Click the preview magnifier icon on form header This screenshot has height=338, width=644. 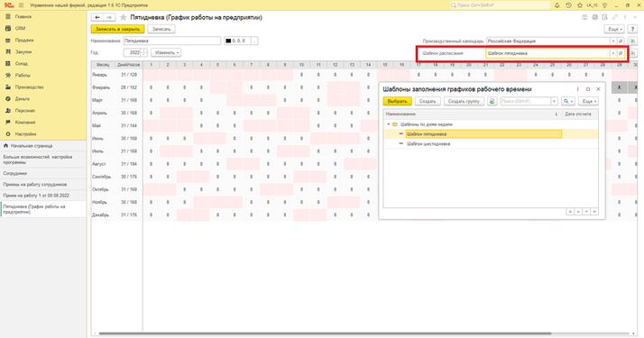click(604, 17)
